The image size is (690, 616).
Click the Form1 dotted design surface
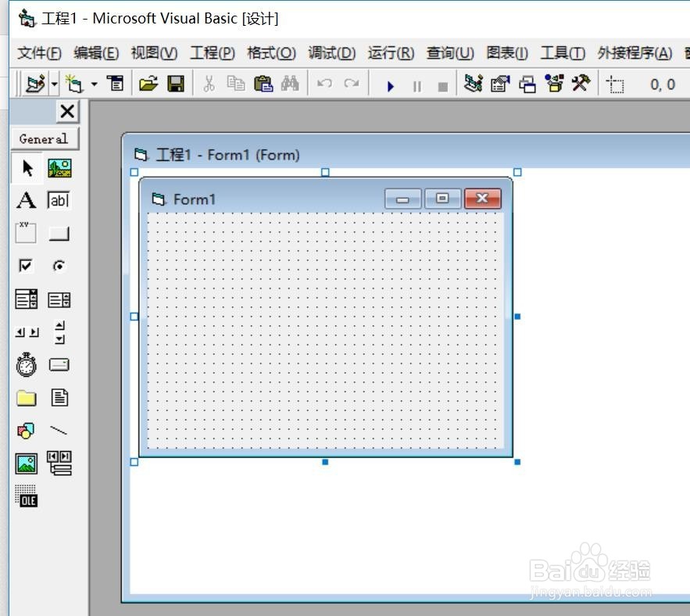325,330
